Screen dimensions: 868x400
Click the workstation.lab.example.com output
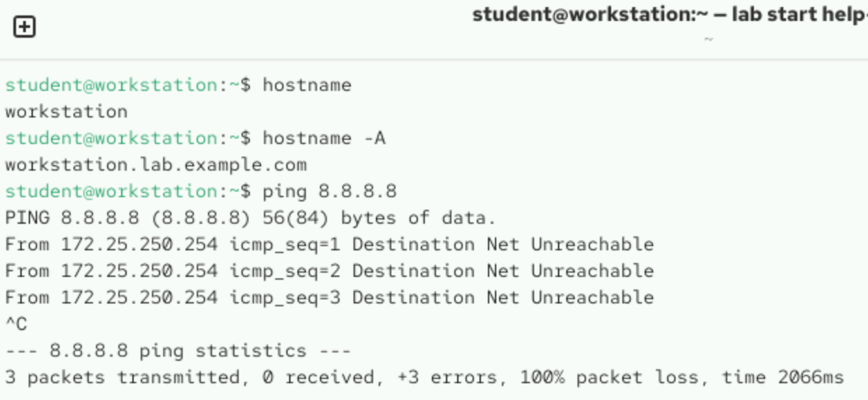pyautogui.click(x=155, y=165)
